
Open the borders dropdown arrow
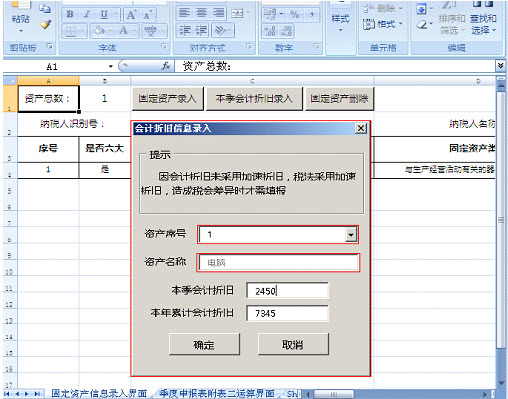[x=82, y=31]
